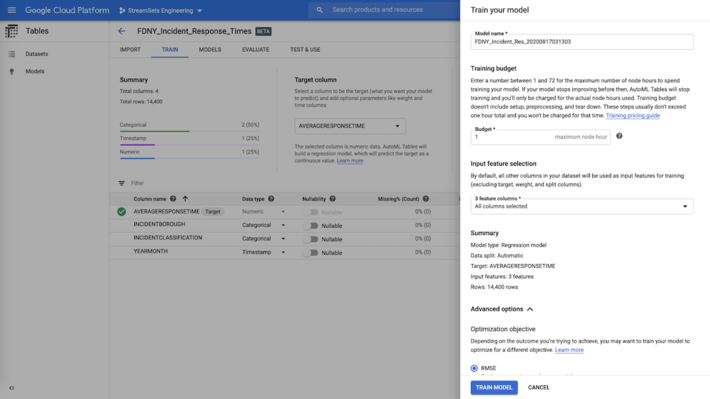Viewport: 710px width, 399px height.
Task: Open the Training pricing guide link
Action: (633, 115)
